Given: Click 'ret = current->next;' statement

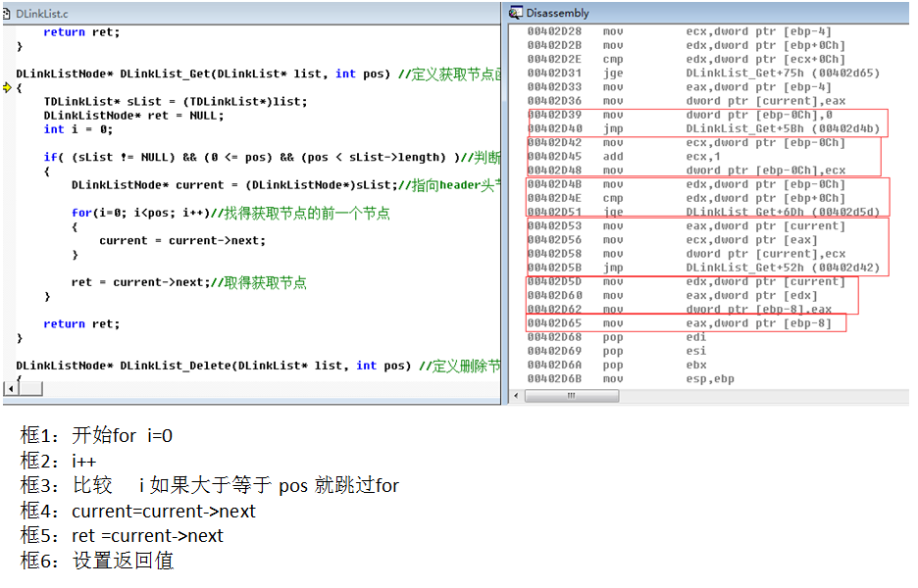Looking at the screenshot, I should pyautogui.click(x=188, y=282).
